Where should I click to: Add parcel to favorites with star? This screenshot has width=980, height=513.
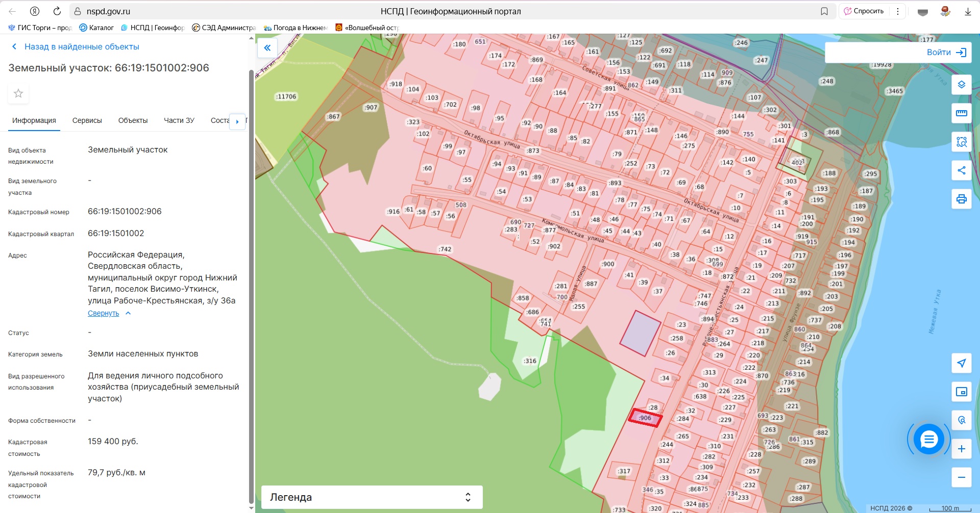18,93
